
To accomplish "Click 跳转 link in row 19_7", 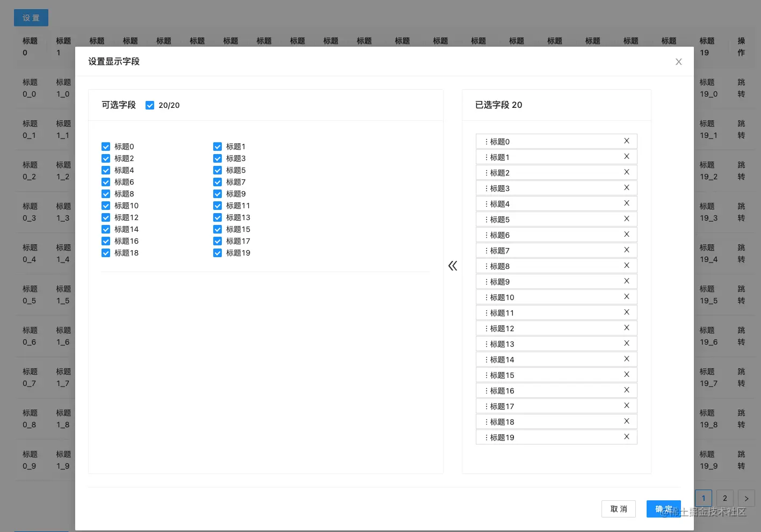I will pyautogui.click(x=741, y=377).
